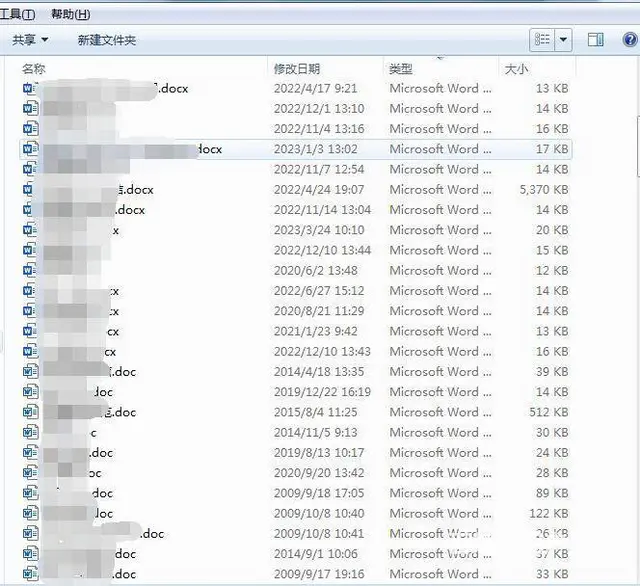This screenshot has height=586, width=640.
Task: Click the 20 KB size value
Action: pos(552,231)
